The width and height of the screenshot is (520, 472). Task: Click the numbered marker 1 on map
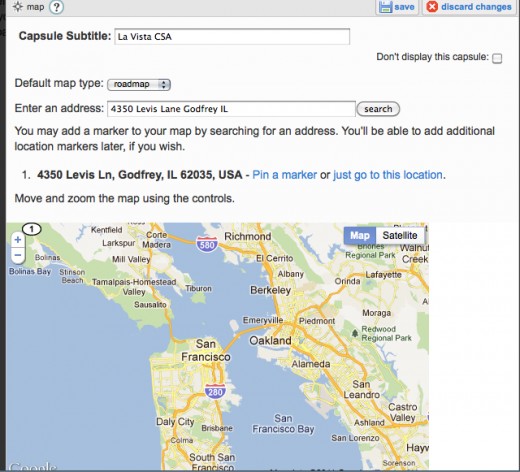(31, 229)
